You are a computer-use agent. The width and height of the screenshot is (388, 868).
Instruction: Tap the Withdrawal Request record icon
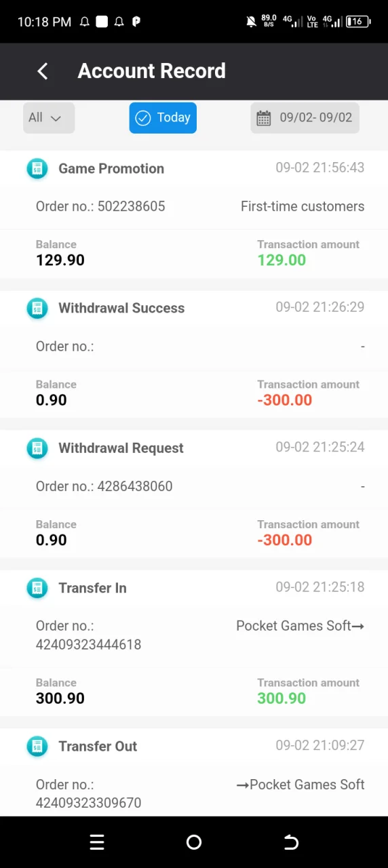point(37,448)
